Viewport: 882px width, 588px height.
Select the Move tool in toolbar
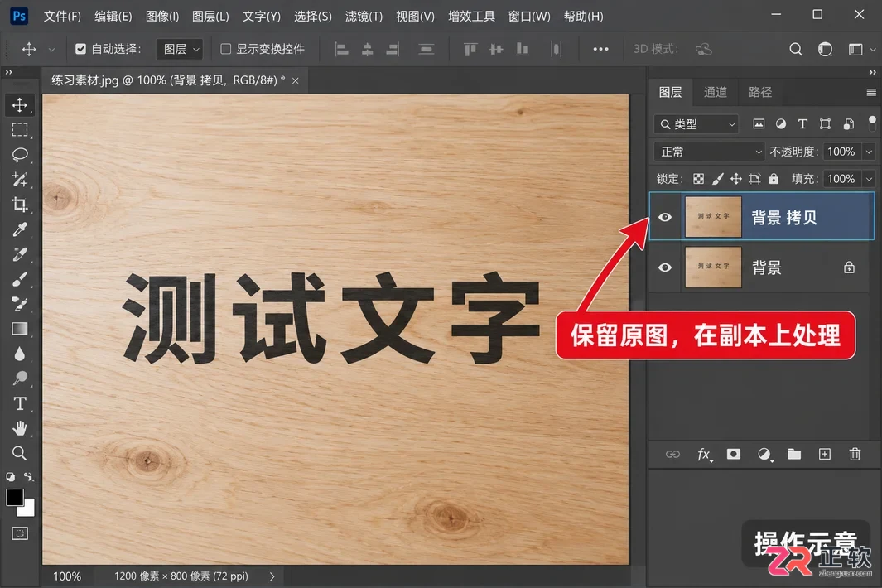tap(20, 105)
